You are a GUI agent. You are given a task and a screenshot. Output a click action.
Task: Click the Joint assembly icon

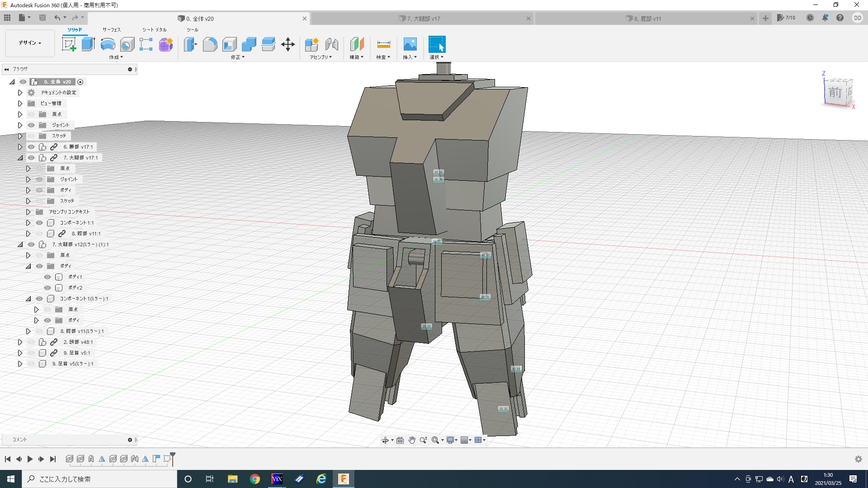tap(331, 44)
